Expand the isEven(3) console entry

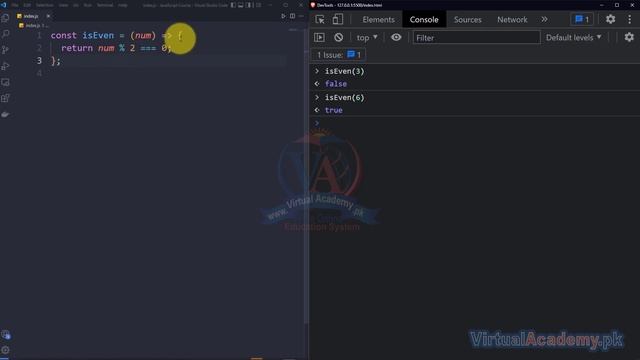coord(317,71)
